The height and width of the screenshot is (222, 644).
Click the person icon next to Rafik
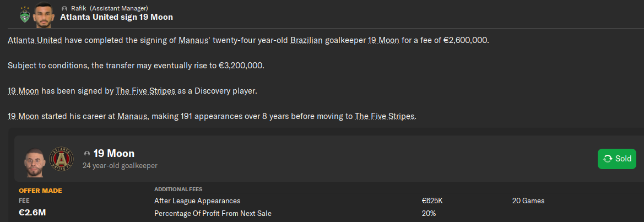pyautogui.click(x=64, y=8)
